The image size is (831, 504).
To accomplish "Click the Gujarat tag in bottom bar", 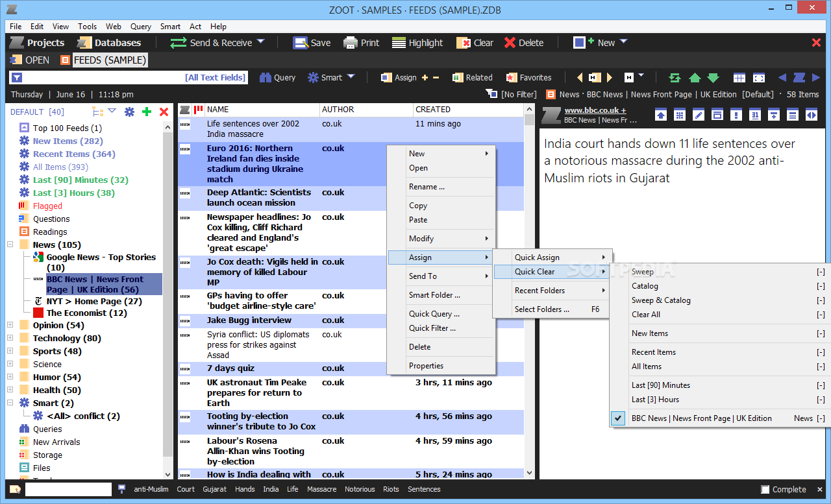I will [x=215, y=490].
